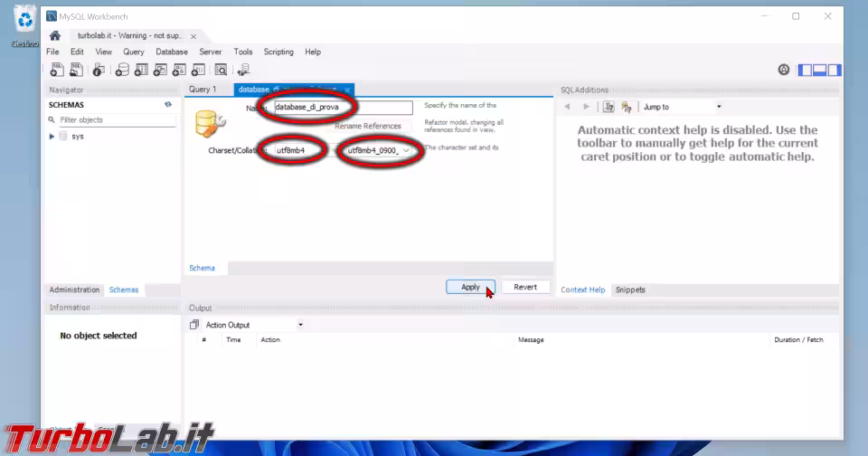
Task: Select the turbolab.it connection tab
Action: [129, 35]
